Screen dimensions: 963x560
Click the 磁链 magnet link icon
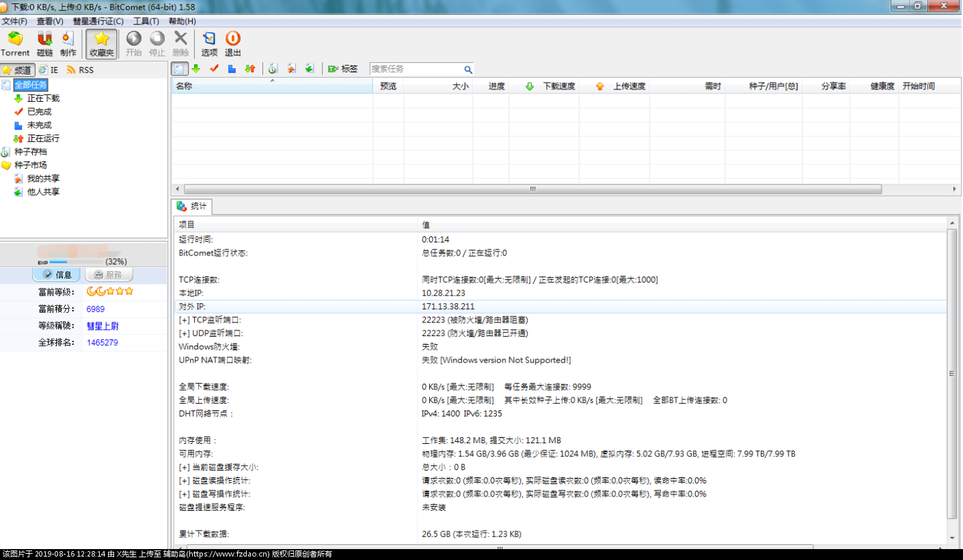coord(44,44)
